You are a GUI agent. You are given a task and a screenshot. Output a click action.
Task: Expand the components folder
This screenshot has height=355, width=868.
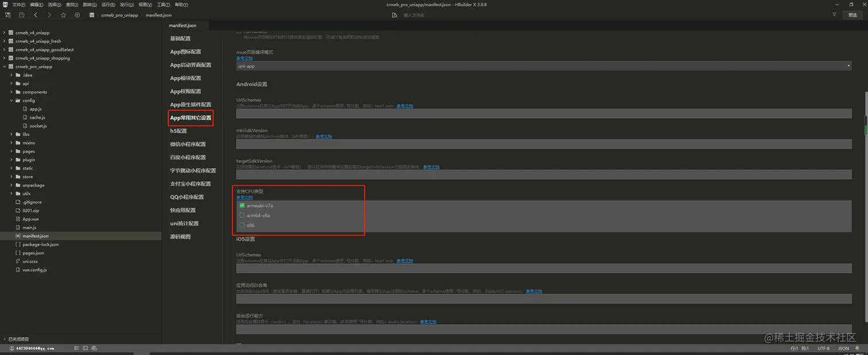pyautogui.click(x=11, y=92)
